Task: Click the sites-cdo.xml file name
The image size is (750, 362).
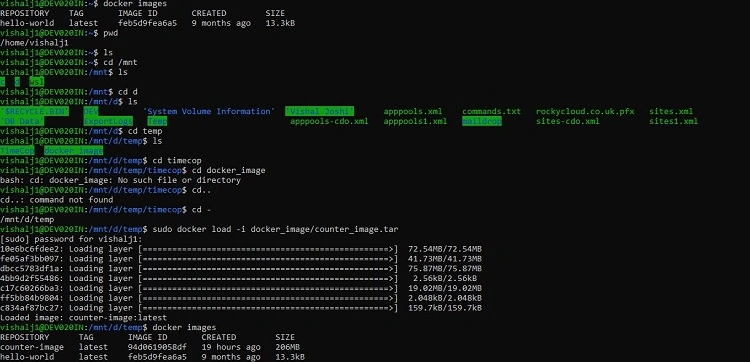Action: coord(567,121)
